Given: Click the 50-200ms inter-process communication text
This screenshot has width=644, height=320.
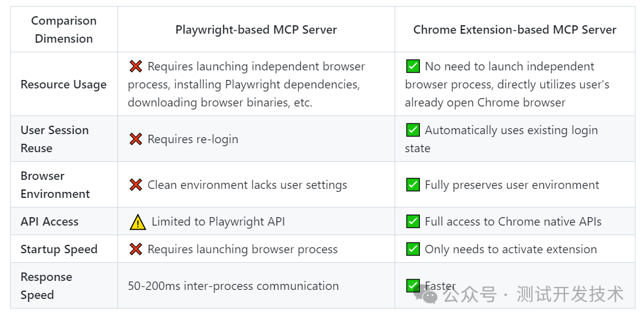Looking at the screenshot, I should pyautogui.click(x=233, y=286).
